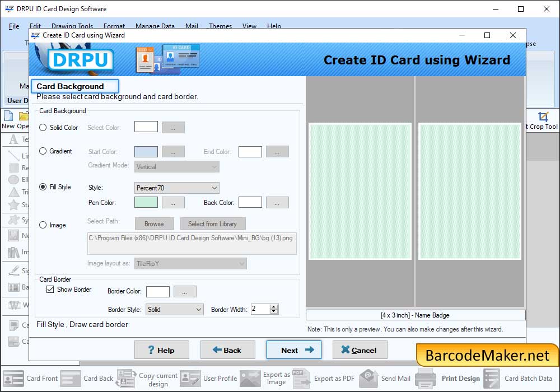Select the Rectangle tool icon
Image resolution: width=560 pixels, height=392 pixels.
[x=13, y=167]
